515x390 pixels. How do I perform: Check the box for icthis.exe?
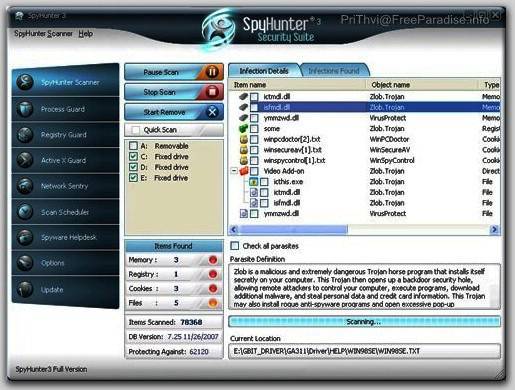tap(264, 182)
